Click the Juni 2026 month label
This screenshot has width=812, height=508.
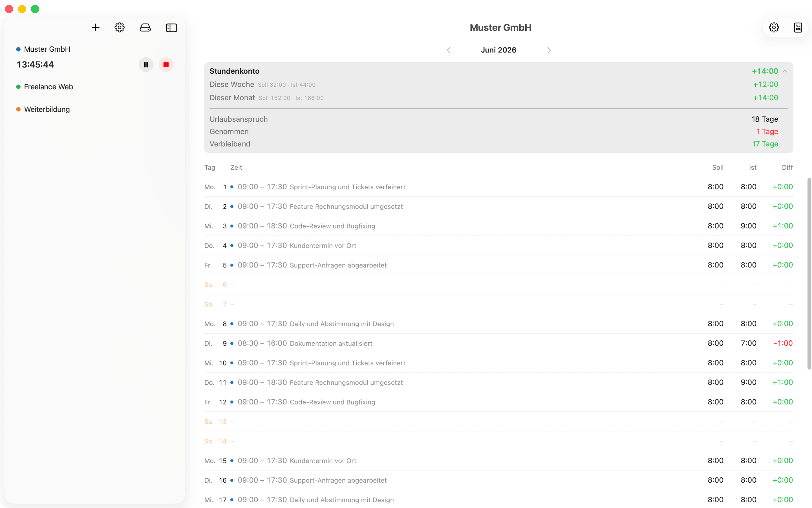tap(498, 50)
